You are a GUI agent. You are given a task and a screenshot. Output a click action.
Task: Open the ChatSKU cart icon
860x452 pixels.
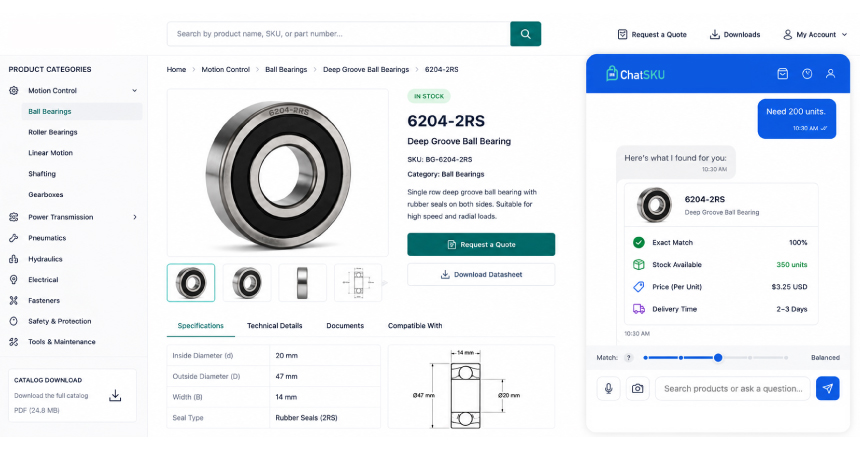pos(783,74)
